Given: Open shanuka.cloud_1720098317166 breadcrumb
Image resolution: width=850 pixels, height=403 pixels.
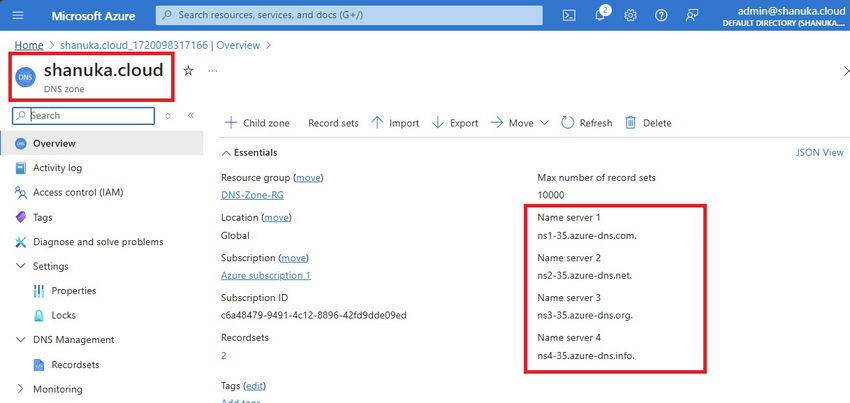Looking at the screenshot, I should pyautogui.click(x=160, y=46).
